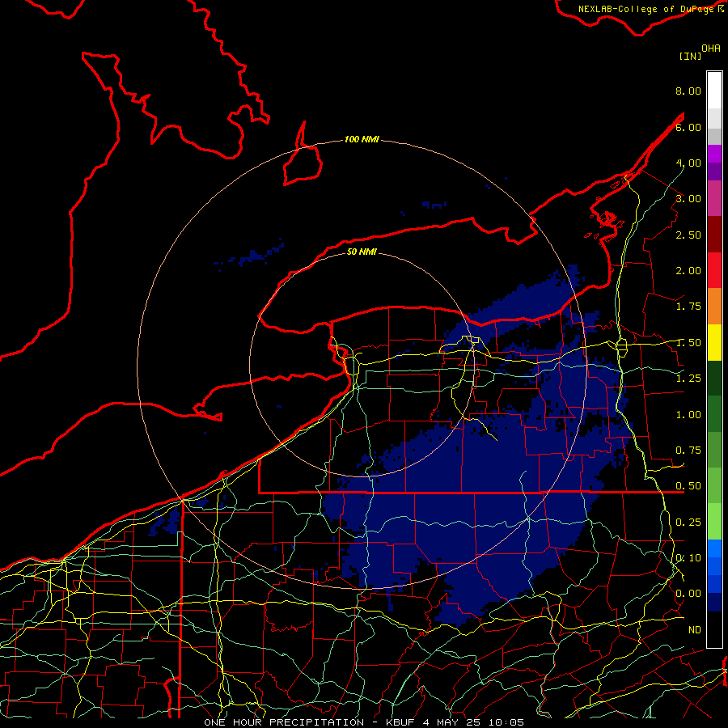Click the One Hour Precipitation KBUF caption
Image resolution: width=728 pixels, height=728 pixels.
pos(364,722)
